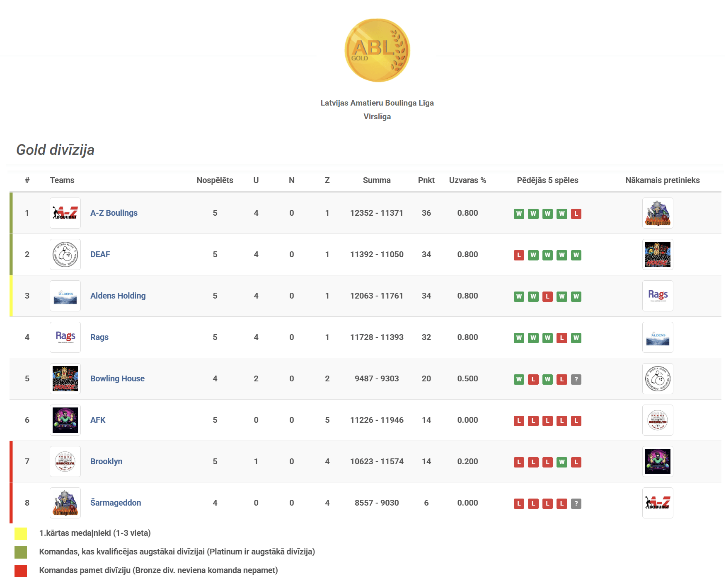Screen dimensions: 726x588
Task: Click the gray ? badge in Šarmageddon row
Action: [x=576, y=504]
